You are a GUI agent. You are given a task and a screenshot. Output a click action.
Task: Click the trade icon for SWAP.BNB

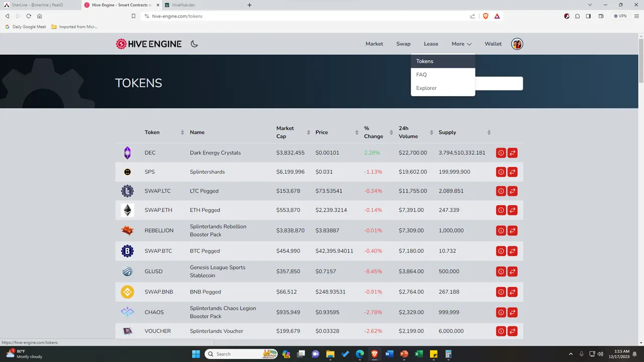point(512,292)
